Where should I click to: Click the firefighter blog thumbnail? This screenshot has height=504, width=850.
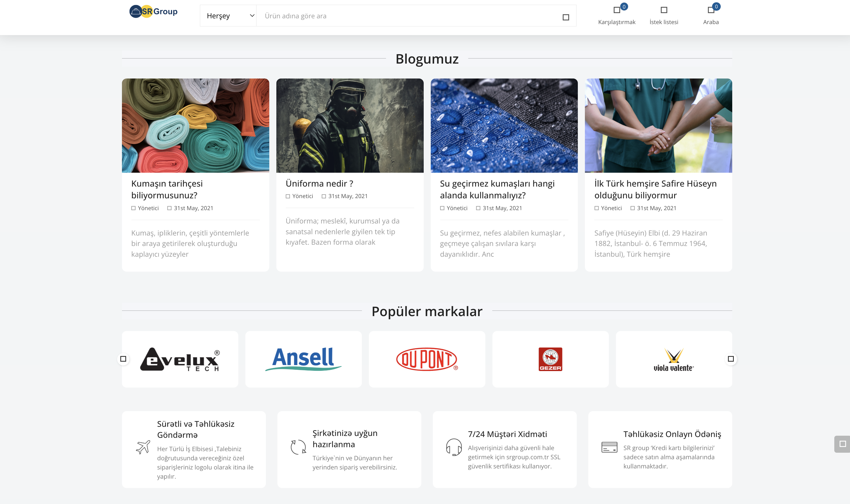[350, 126]
